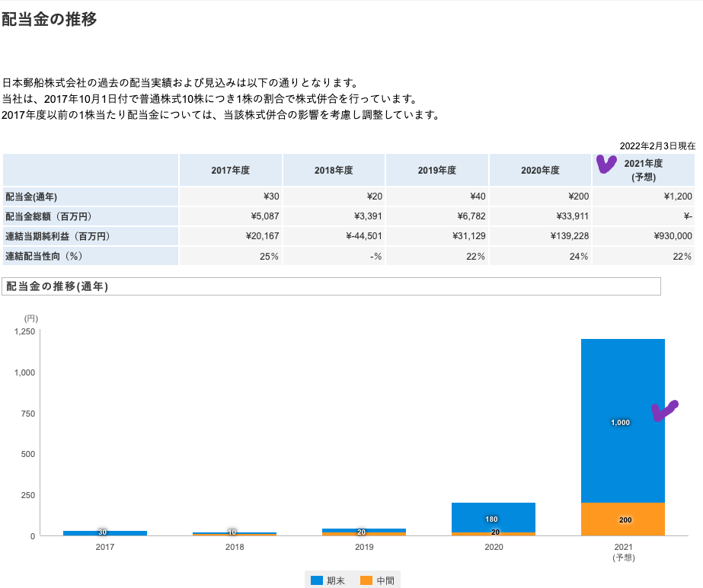Click the 2022年2月3日現在 date note
This screenshot has height=588, width=703.
click(657, 145)
